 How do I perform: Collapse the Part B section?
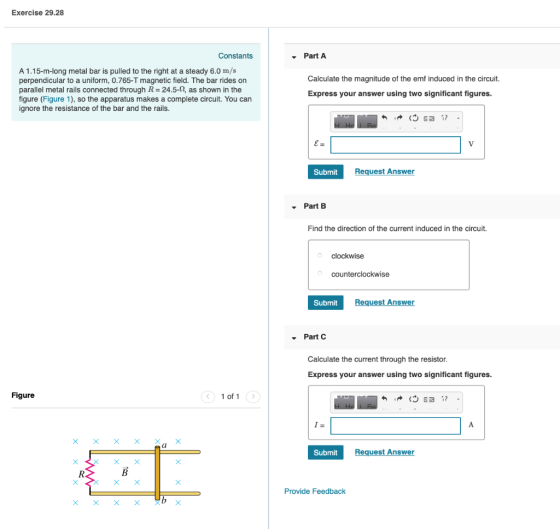(294, 207)
